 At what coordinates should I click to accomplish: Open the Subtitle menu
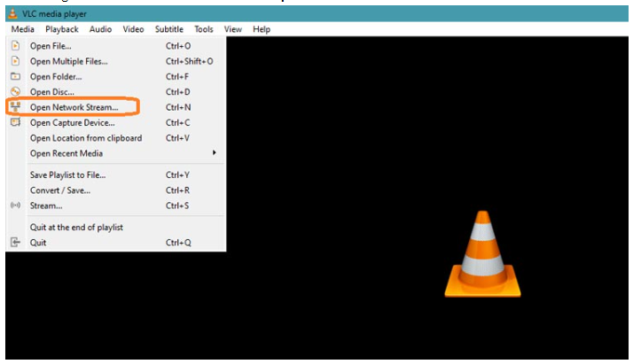168,29
